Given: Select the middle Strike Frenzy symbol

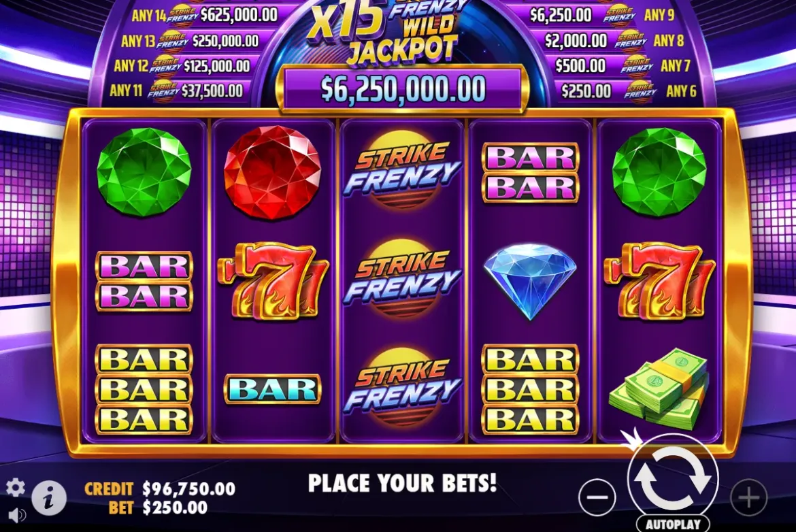Looking at the screenshot, I should 403,277.
